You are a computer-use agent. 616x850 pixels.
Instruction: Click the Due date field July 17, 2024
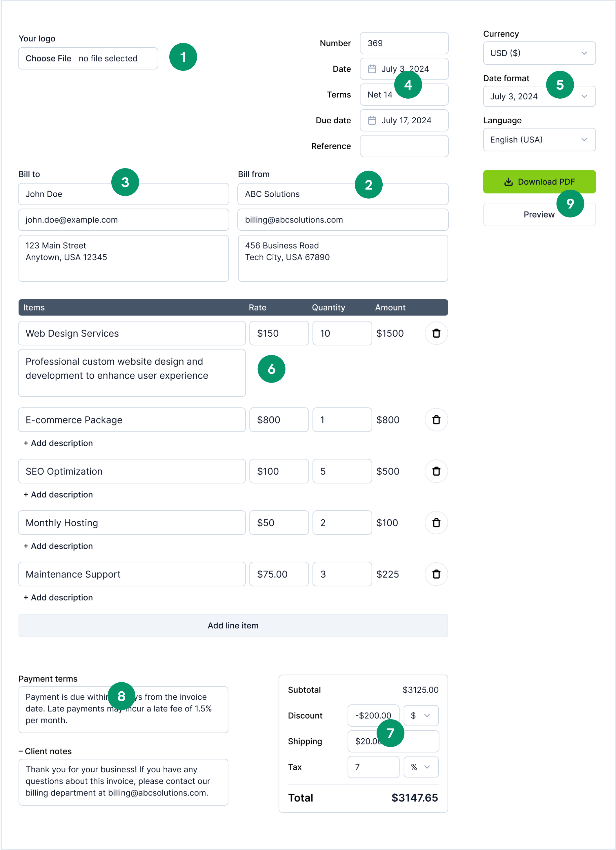click(x=404, y=120)
